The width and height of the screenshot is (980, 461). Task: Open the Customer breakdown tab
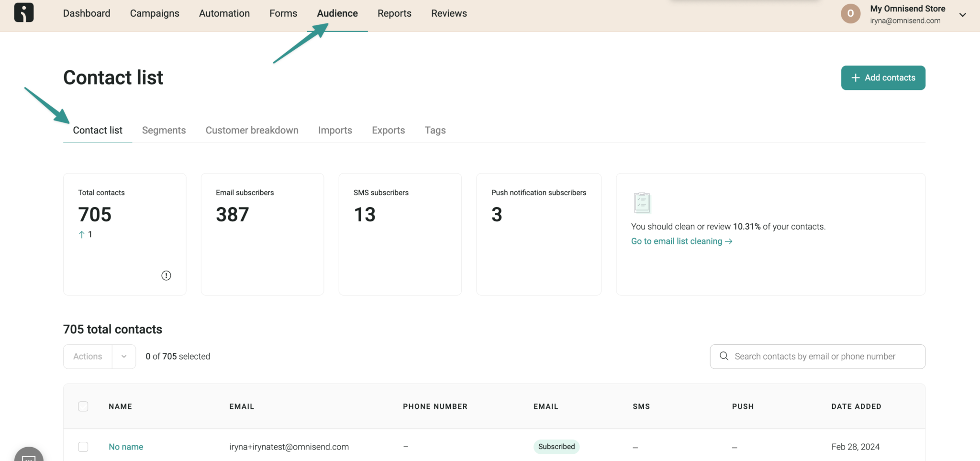252,130
